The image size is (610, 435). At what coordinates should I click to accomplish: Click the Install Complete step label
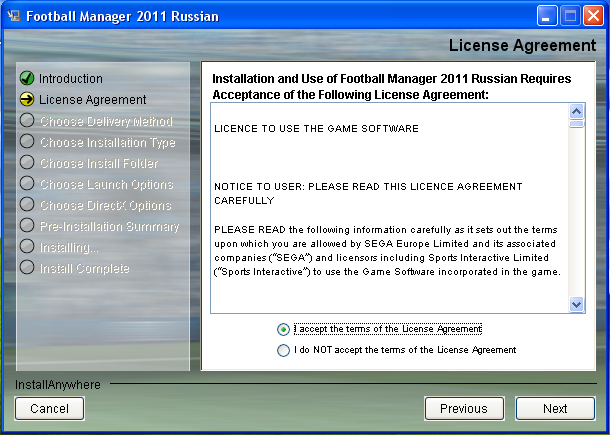pyautogui.click(x=84, y=268)
